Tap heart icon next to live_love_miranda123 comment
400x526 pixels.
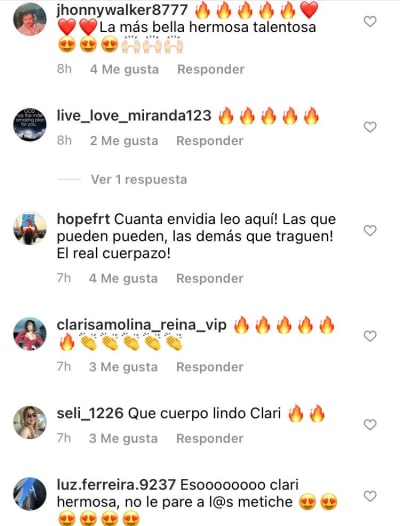[x=370, y=127]
